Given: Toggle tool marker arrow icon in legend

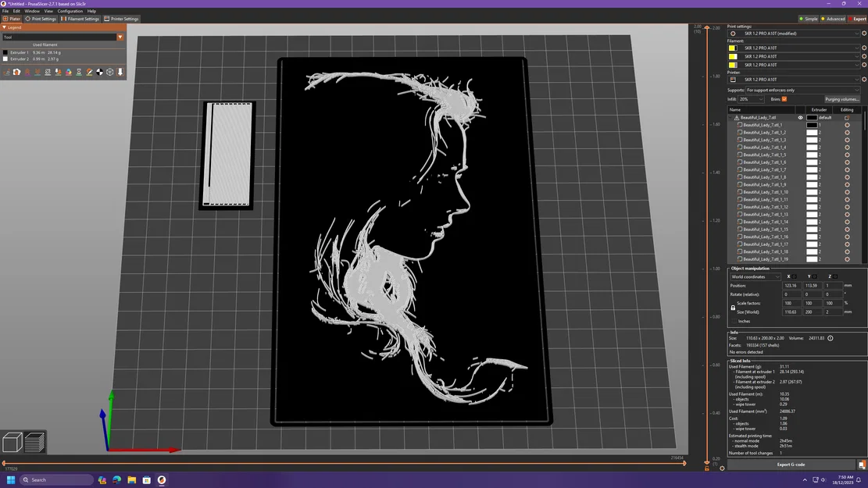Looking at the screenshot, I should point(120,72).
